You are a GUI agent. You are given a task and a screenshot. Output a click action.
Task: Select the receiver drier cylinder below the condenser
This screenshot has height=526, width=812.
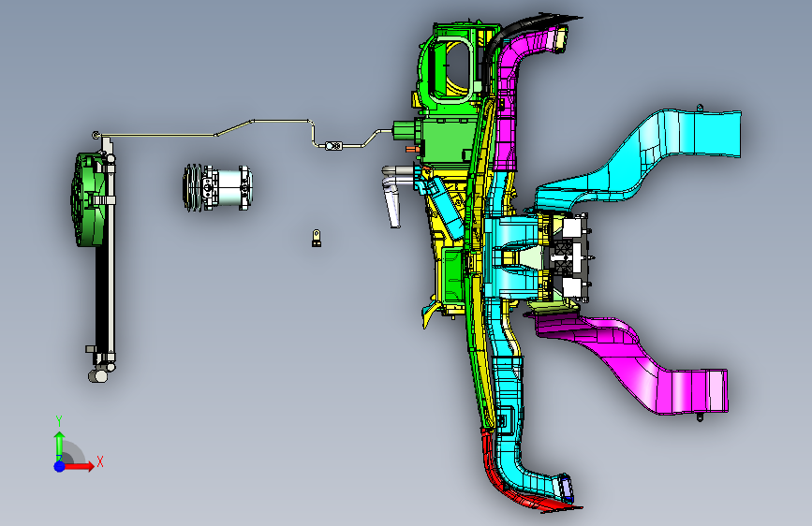[x=98, y=376]
